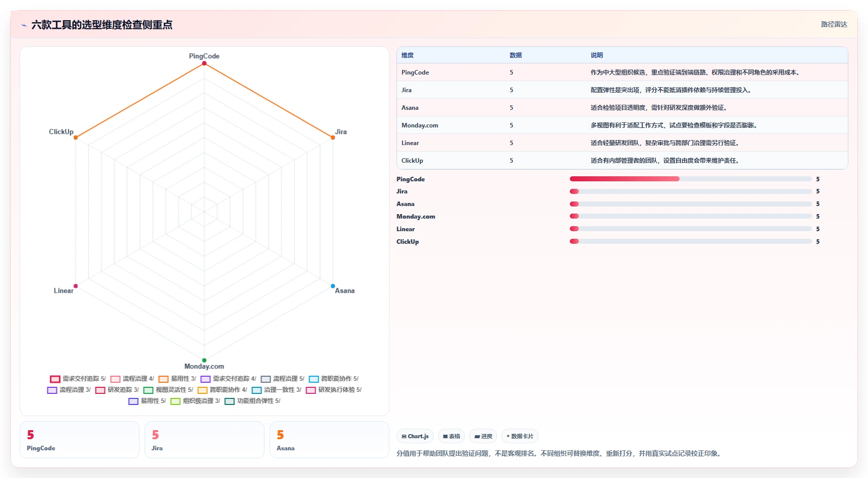Toggle the 流程治理 5/ legend series
Viewport: 868px width, 478px height.
(x=283, y=379)
